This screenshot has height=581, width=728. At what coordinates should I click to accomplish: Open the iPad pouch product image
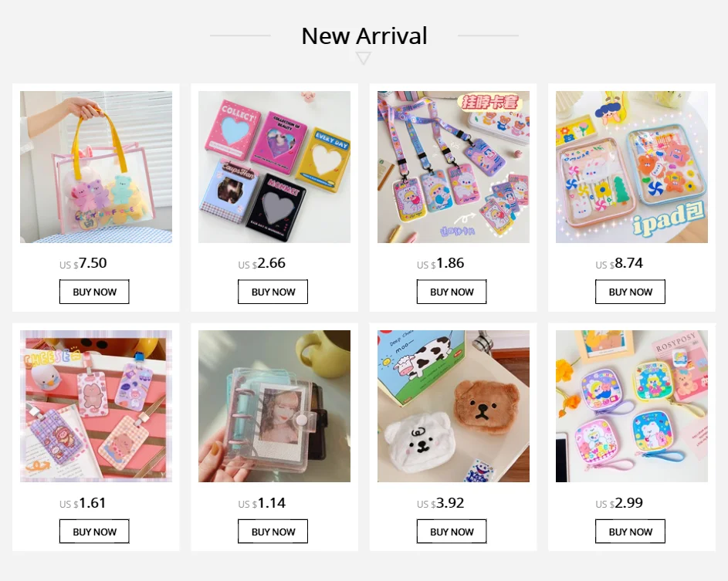tap(632, 167)
